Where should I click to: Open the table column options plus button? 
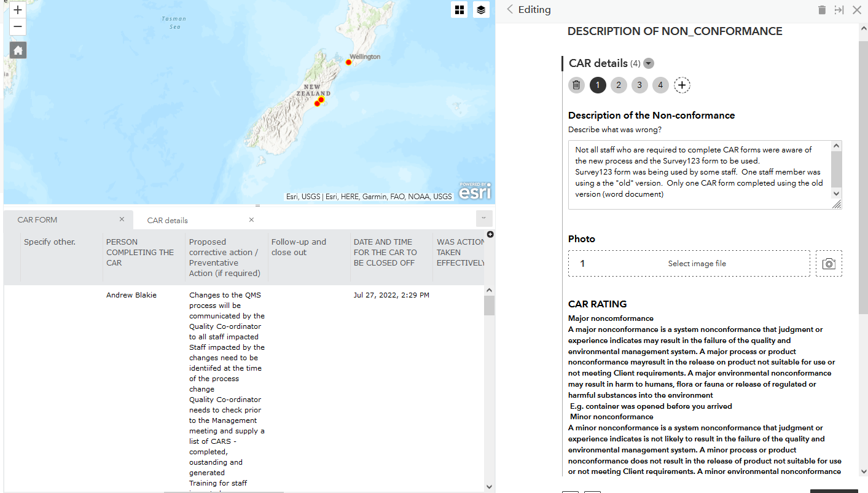click(490, 234)
